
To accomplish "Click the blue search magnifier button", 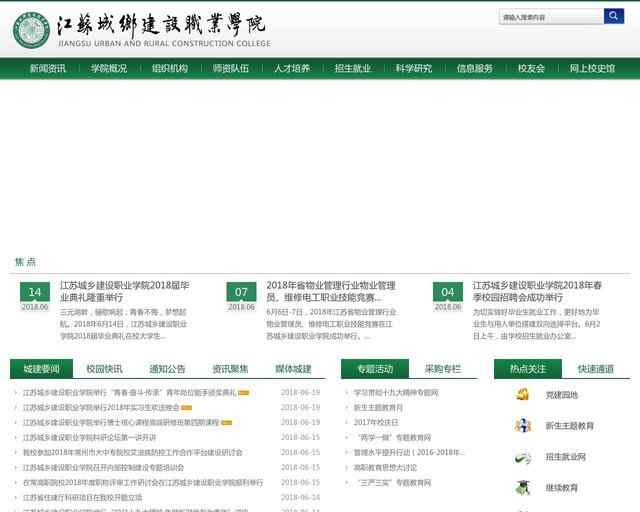I will tap(613, 16).
